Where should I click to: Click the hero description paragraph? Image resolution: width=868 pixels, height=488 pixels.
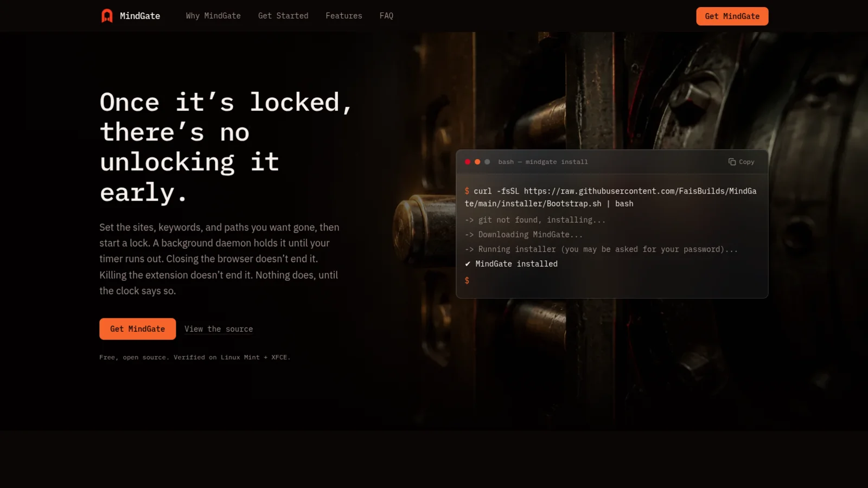click(x=219, y=259)
